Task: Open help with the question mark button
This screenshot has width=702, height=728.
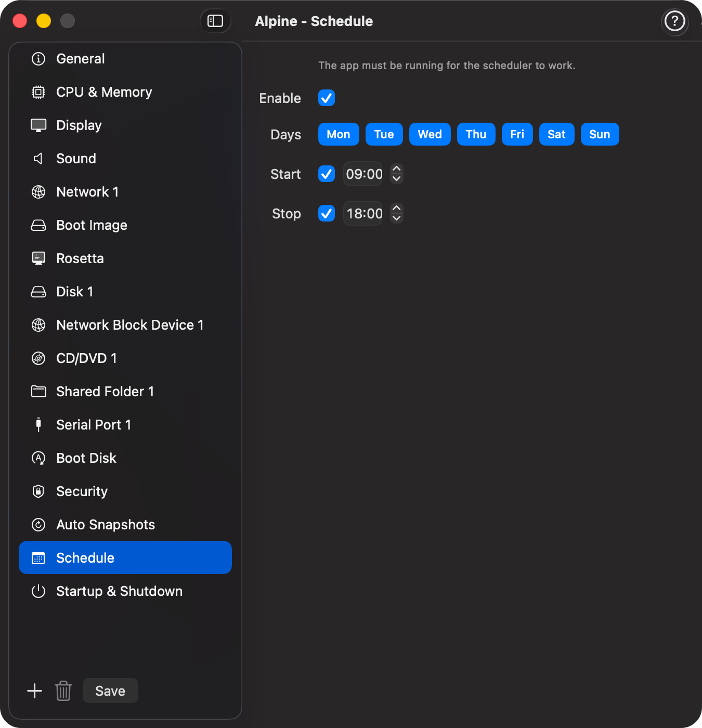Action: pos(675,21)
